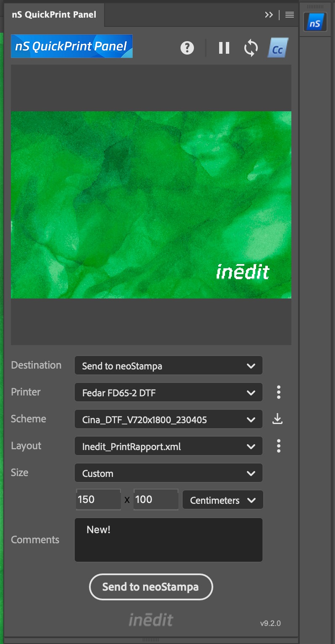
Task: Click the pause icon in panel header
Action: pos(224,48)
